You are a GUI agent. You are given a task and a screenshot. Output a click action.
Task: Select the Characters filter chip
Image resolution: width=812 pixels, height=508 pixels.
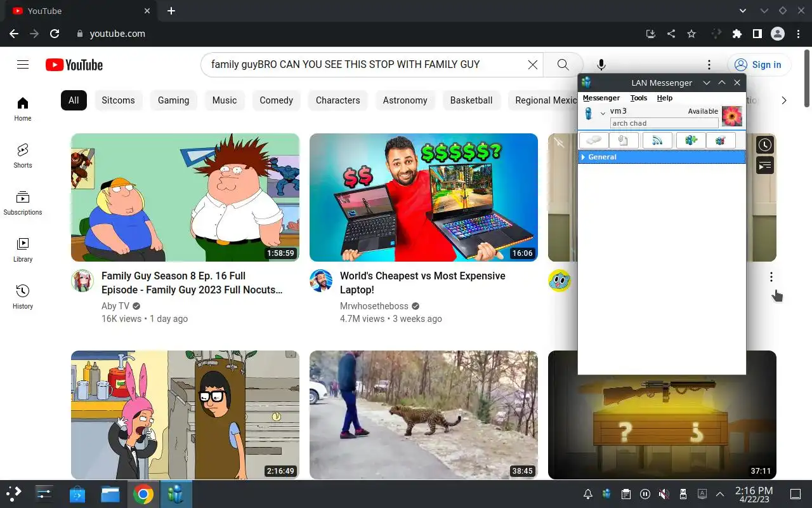[x=338, y=100]
